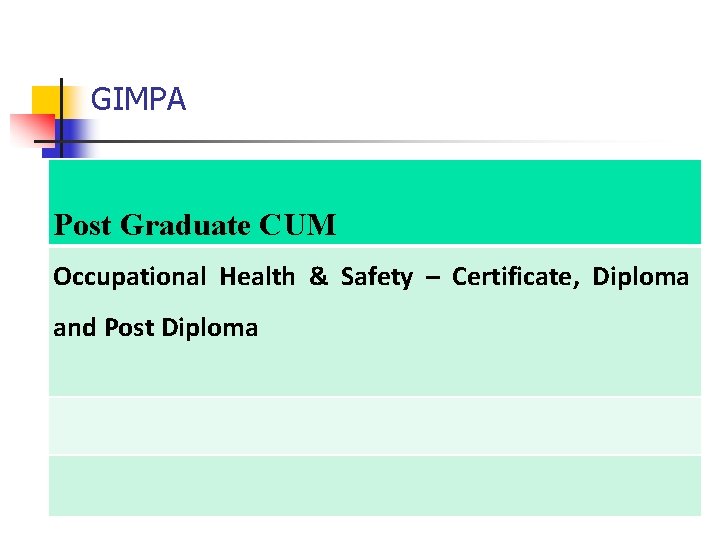Select the blue square decoration
Image resolution: width=720 pixels, height=540 pixels.
coord(69,138)
